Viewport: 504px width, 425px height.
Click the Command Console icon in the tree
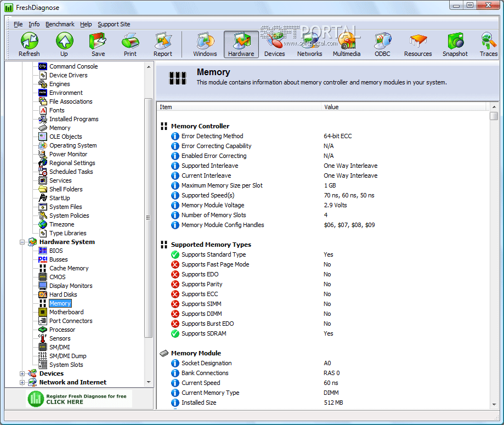pyautogui.click(x=43, y=66)
